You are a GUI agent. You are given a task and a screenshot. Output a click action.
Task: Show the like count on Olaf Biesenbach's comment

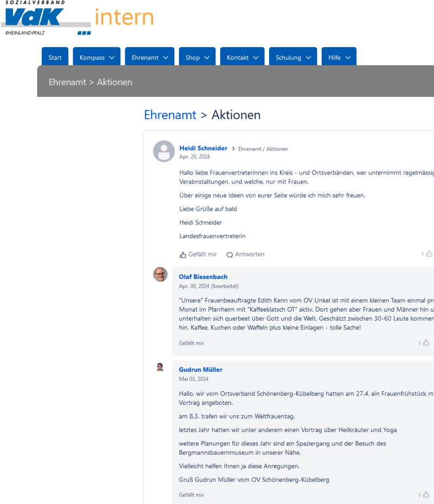point(424,343)
